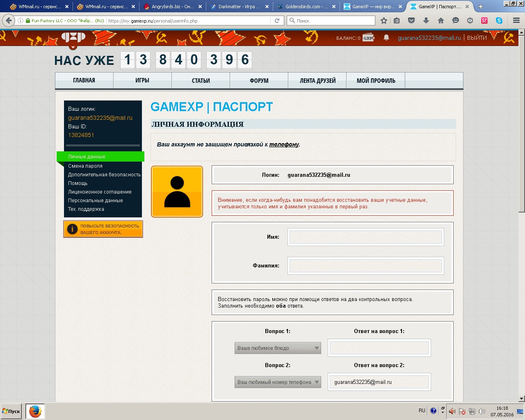Open 'Тех. поддержка' in sidebar

click(x=86, y=209)
